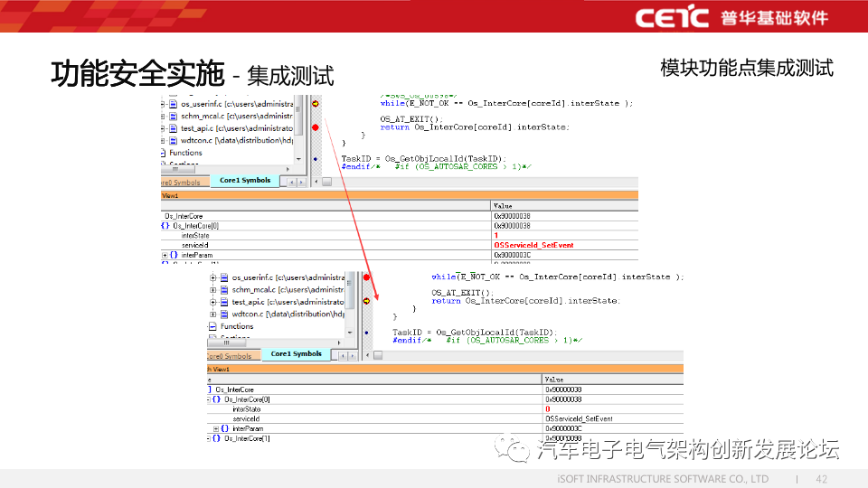
Task: Click braces icon of Os_InterCore[0] in lower watch
Action: pyautogui.click(x=217, y=399)
